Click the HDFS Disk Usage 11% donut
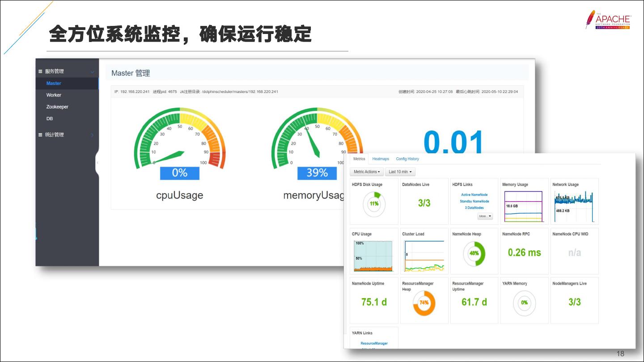This screenshot has width=644, height=362. tap(374, 204)
